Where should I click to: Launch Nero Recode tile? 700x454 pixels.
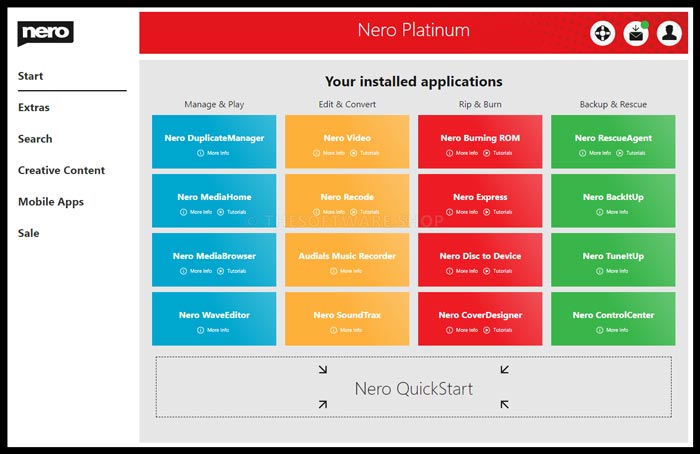pos(347,200)
